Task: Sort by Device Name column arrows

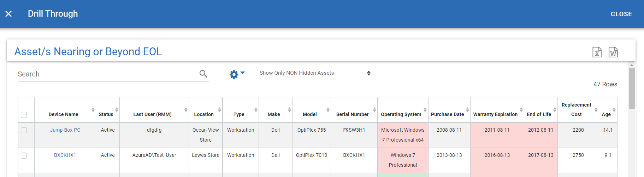Action: 93,110
